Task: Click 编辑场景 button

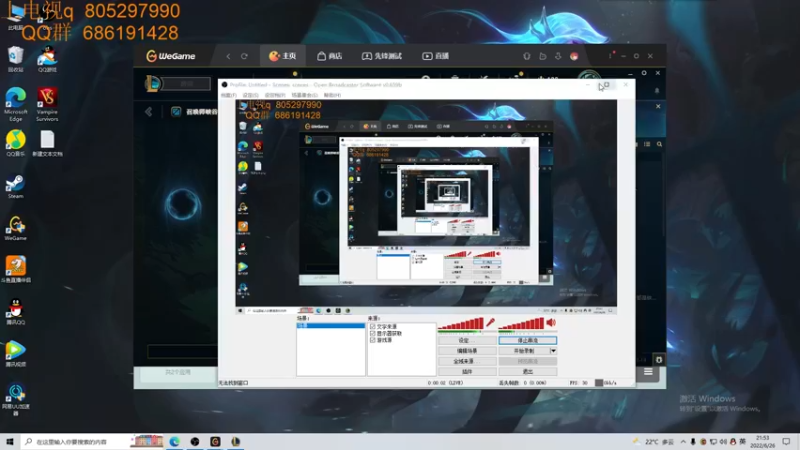Action: tap(467, 351)
